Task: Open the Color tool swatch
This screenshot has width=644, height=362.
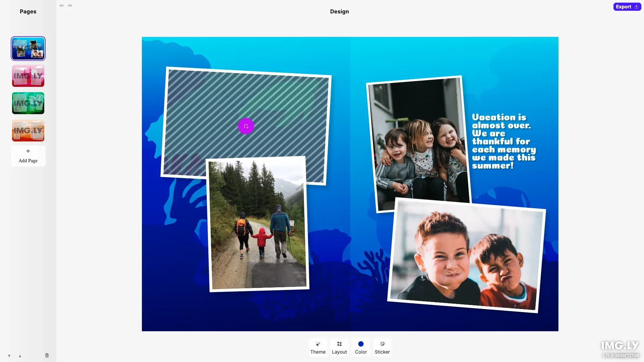Action: tap(361, 347)
